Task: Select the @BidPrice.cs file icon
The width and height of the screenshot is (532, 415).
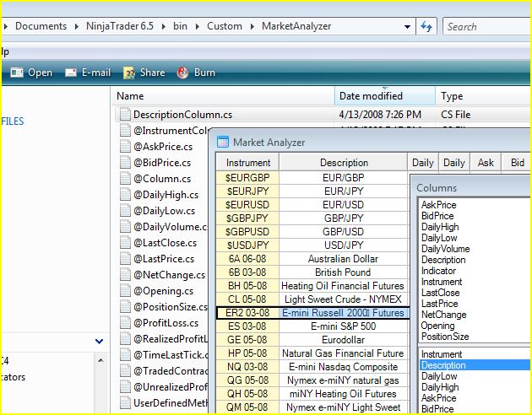Action: coord(125,162)
